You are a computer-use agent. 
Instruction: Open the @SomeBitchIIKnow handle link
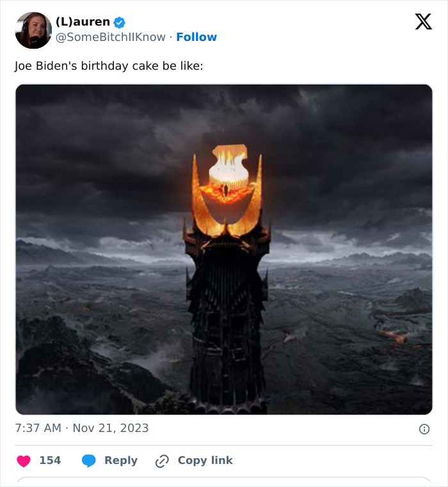point(111,37)
